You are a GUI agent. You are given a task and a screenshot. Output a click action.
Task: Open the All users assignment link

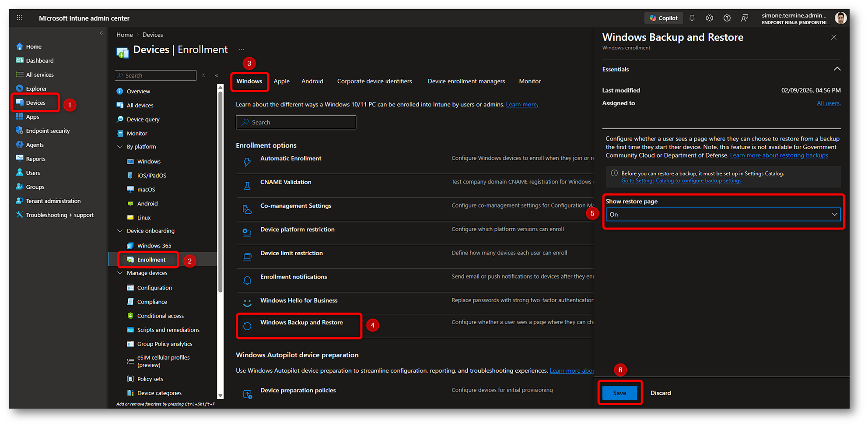point(829,103)
